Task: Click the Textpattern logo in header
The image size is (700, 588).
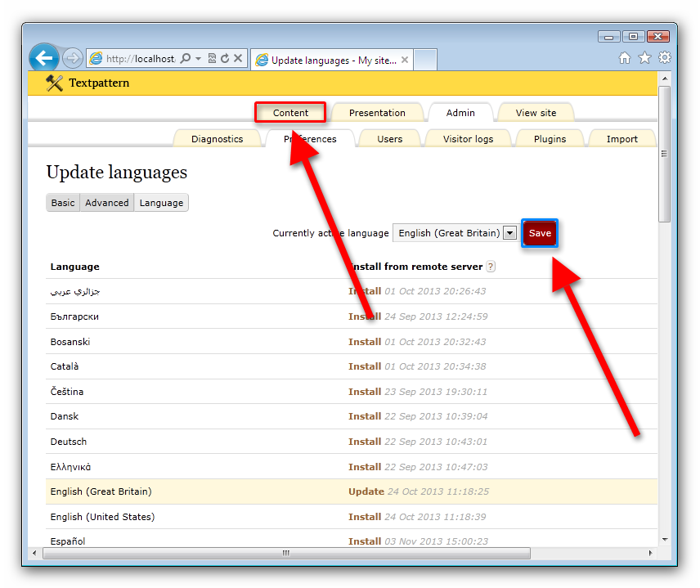Action: (x=87, y=83)
